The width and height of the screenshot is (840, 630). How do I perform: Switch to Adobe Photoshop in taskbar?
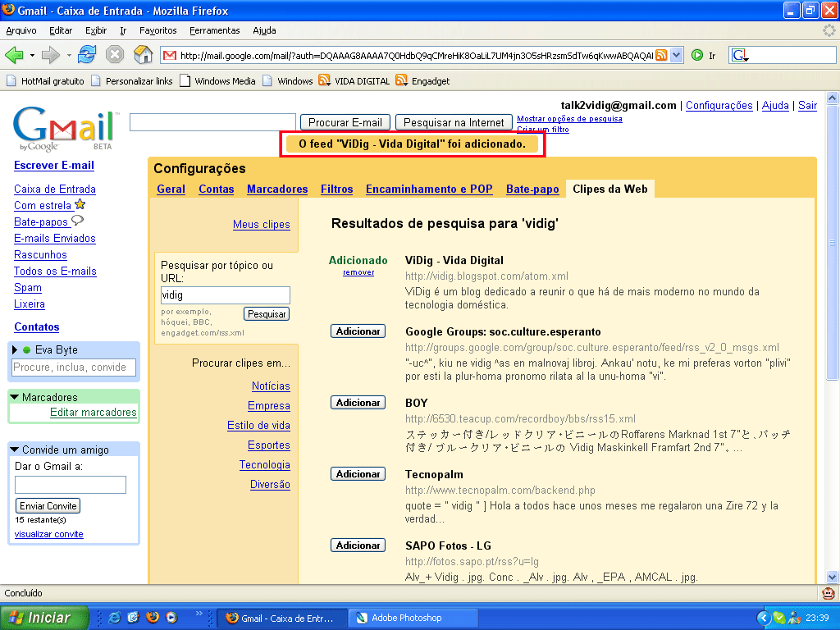(x=413, y=618)
